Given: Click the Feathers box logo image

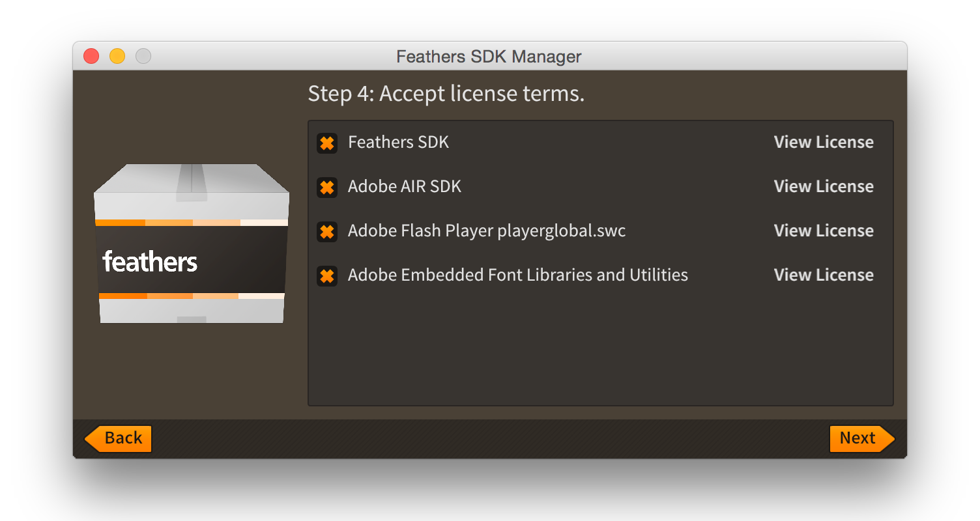Looking at the screenshot, I should pos(192,243).
